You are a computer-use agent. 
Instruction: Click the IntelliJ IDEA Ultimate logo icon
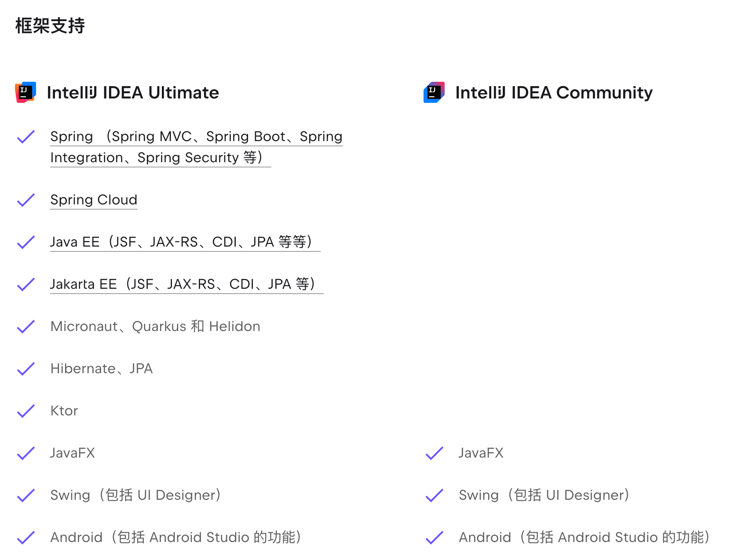point(26,92)
